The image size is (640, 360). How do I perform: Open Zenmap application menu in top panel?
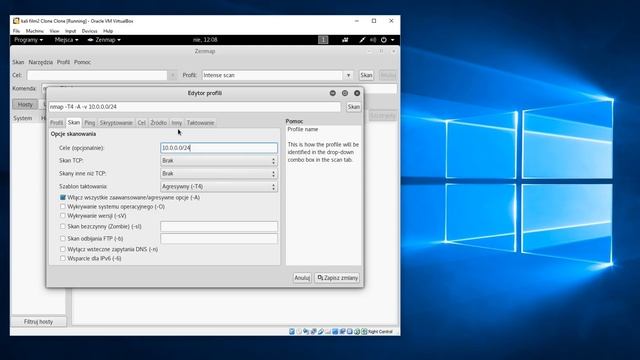(104, 40)
